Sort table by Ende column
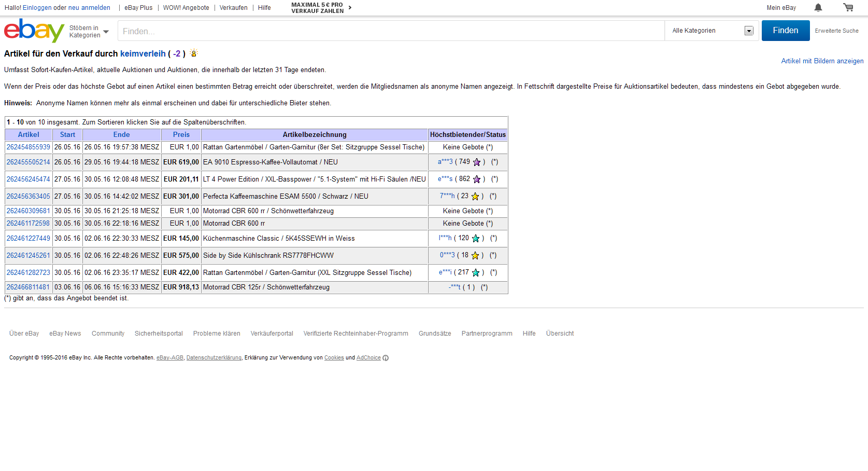This screenshot has width=868, height=471. [122, 134]
